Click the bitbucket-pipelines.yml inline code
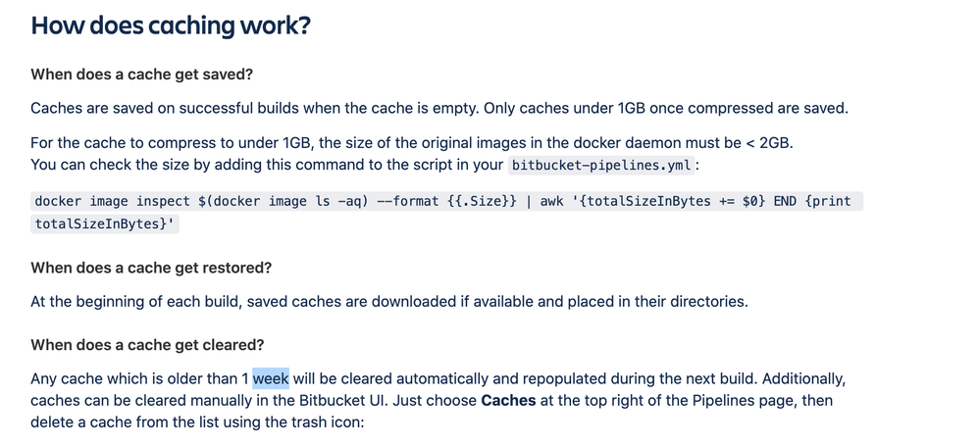980x446 pixels. pyautogui.click(x=601, y=166)
